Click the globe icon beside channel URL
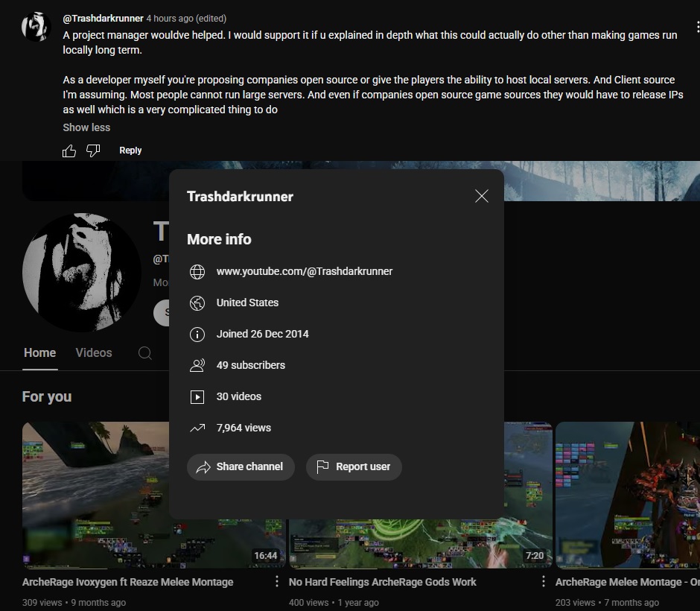The image size is (700, 611). point(197,271)
